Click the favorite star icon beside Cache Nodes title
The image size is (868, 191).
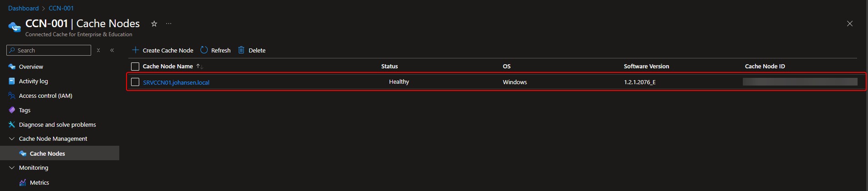pyautogui.click(x=154, y=24)
